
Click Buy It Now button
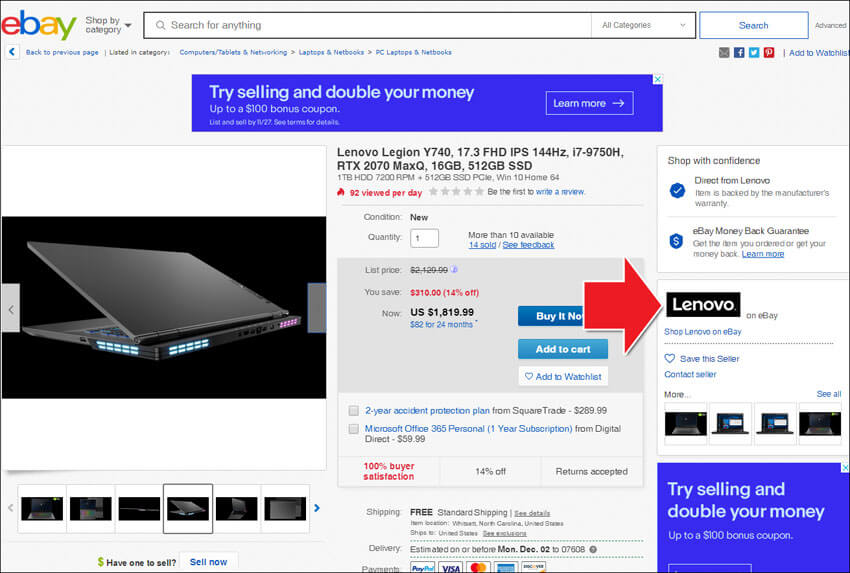(x=551, y=316)
